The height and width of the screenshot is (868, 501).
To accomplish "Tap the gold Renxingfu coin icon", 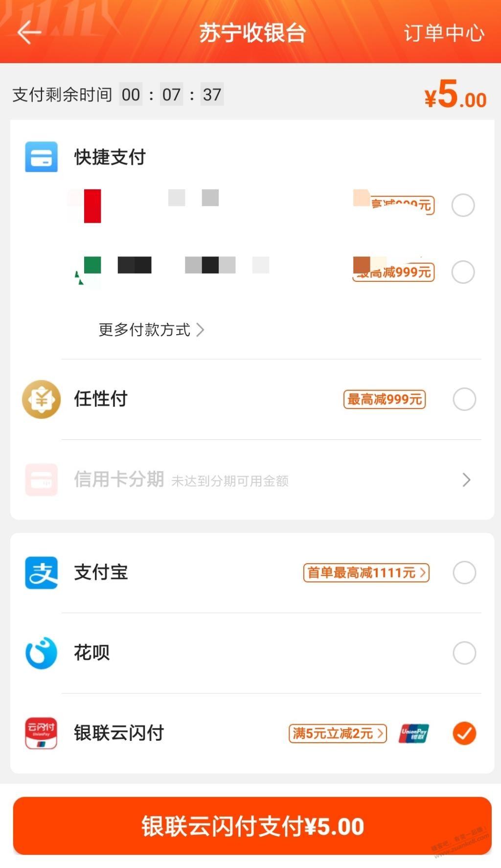I will [42, 399].
